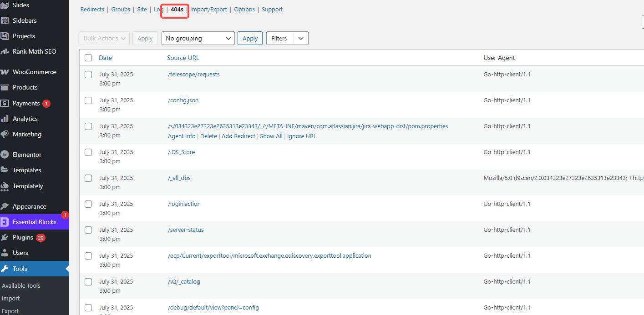Click the Elementor icon in sidebar
The height and width of the screenshot is (315, 644).
(x=5, y=155)
